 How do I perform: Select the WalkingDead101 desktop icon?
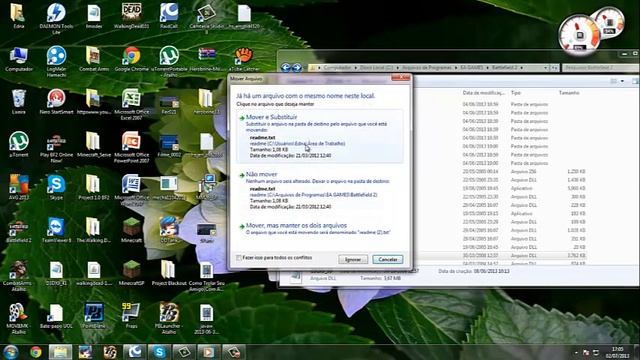[131, 16]
